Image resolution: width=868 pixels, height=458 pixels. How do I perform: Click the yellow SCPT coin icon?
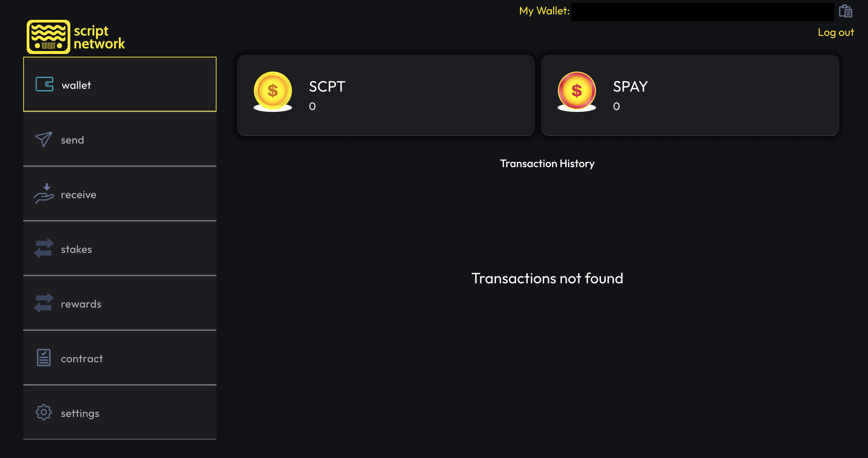273,92
